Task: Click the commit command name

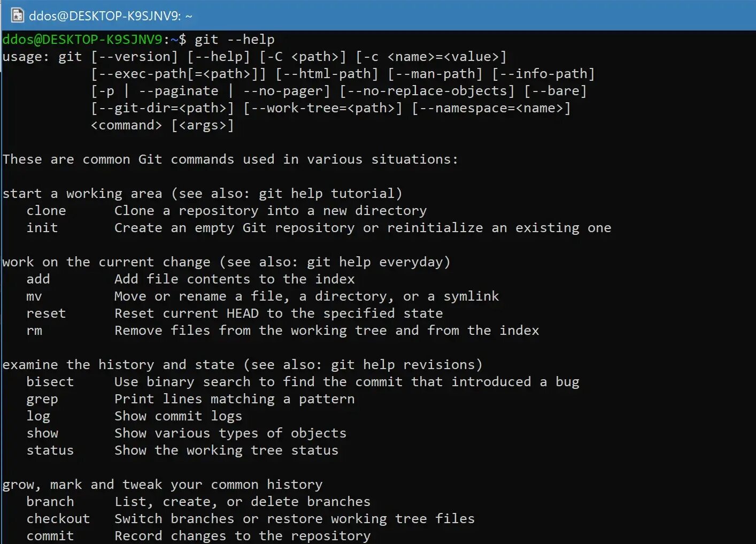Action: [50, 536]
